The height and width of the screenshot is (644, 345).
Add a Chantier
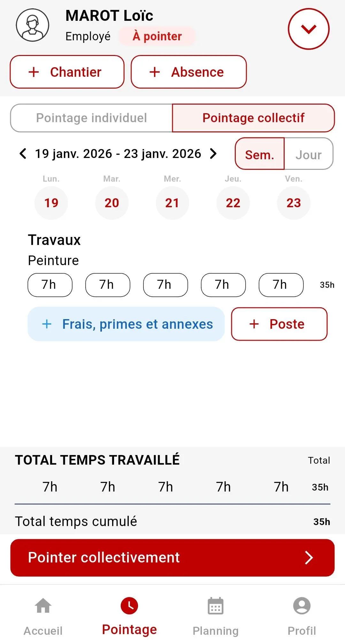coord(67,72)
